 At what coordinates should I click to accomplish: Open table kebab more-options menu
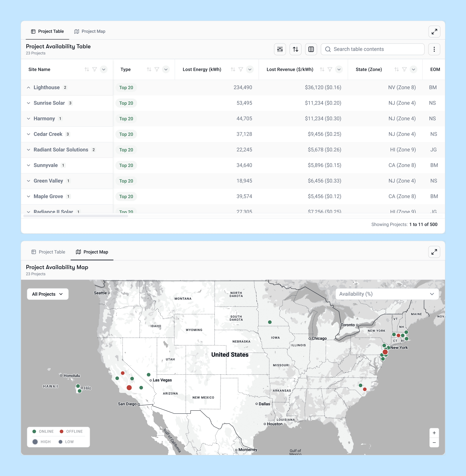click(x=434, y=49)
